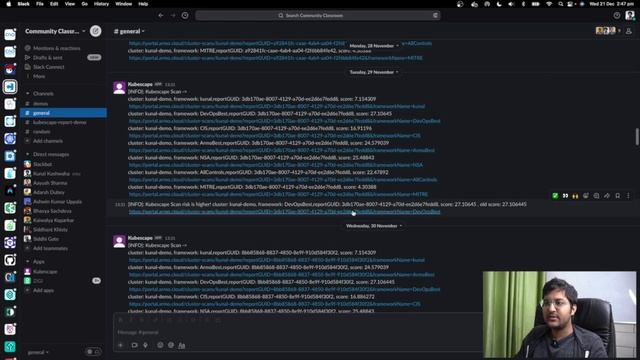
Task: Open your profile avatar menu
Action: click(x=630, y=16)
